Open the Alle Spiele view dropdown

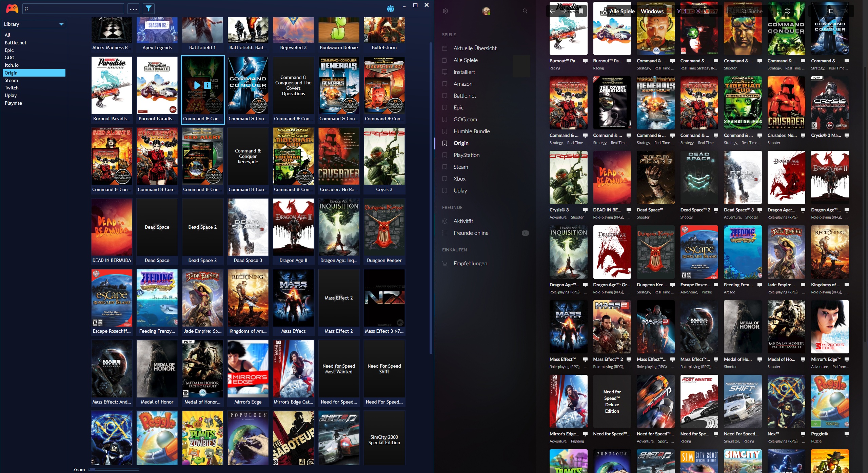[x=622, y=11]
